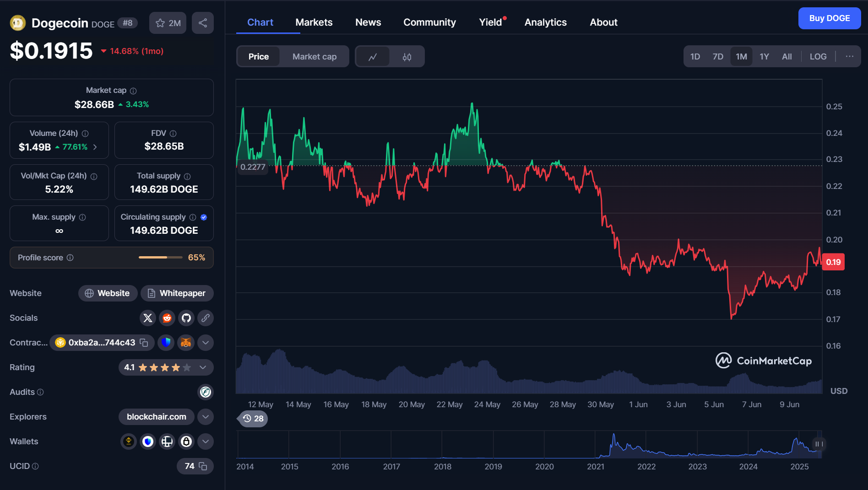Viewport: 868px width, 490px height.
Task: Expand the explorers dropdown chevron
Action: pyautogui.click(x=206, y=417)
